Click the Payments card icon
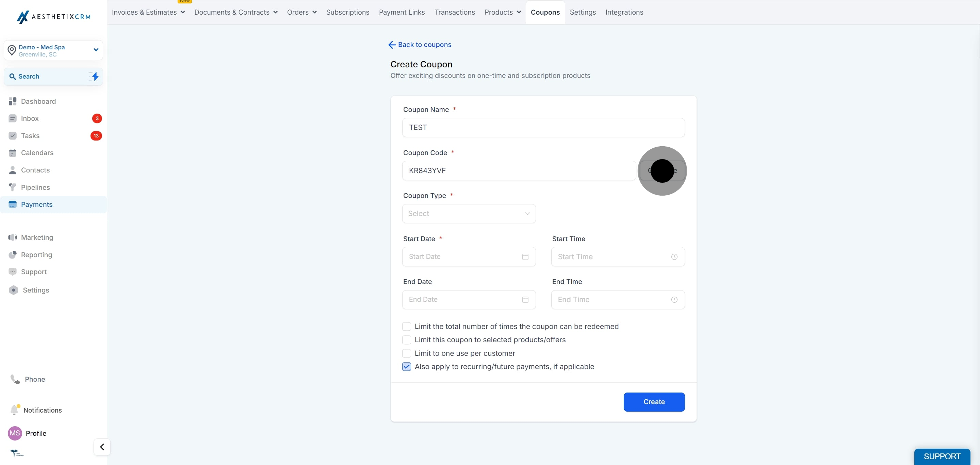The height and width of the screenshot is (465, 980). tap(13, 204)
